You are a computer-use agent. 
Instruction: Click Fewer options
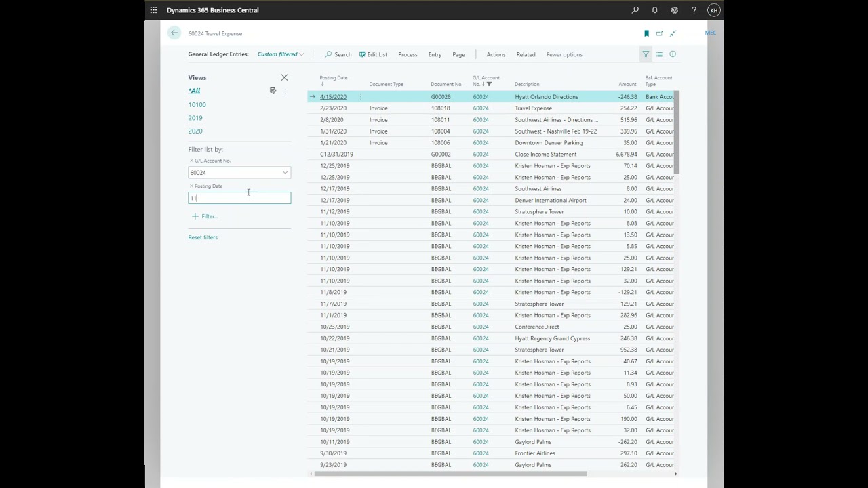[564, 54]
